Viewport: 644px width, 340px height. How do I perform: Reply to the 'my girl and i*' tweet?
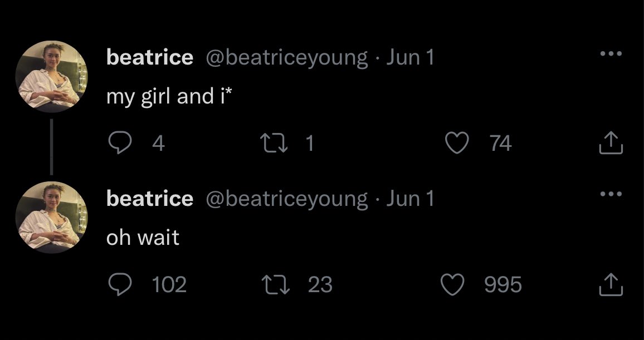click(119, 144)
